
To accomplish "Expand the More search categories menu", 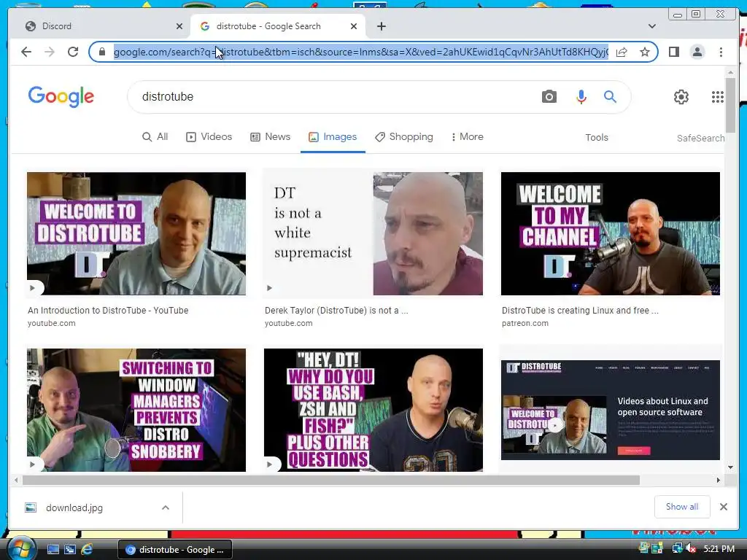I will 467,136.
